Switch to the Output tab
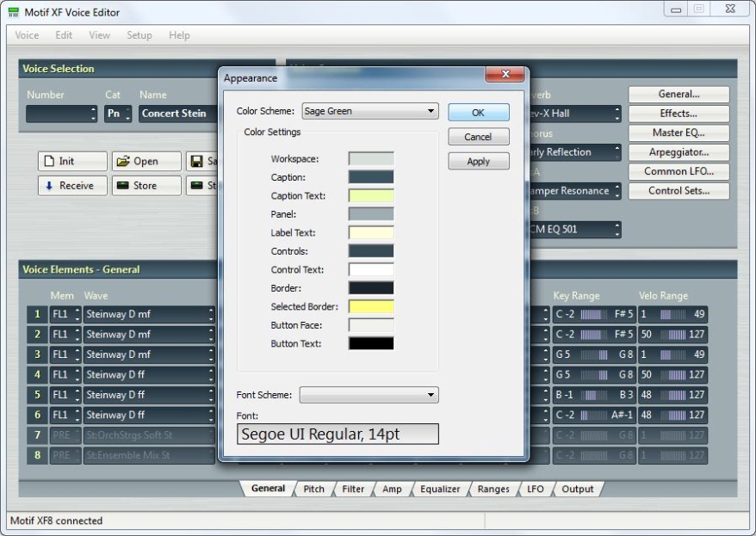Viewport: 756px width, 536px height. [578, 489]
